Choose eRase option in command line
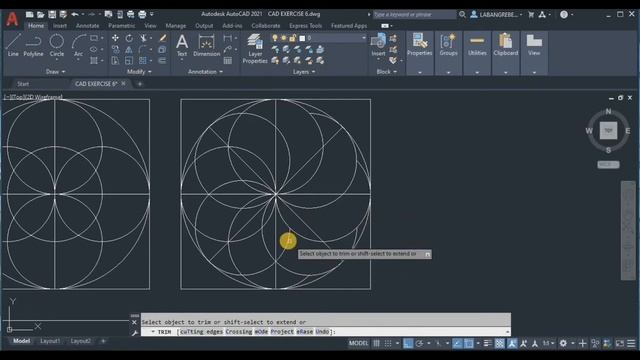 click(x=304, y=332)
